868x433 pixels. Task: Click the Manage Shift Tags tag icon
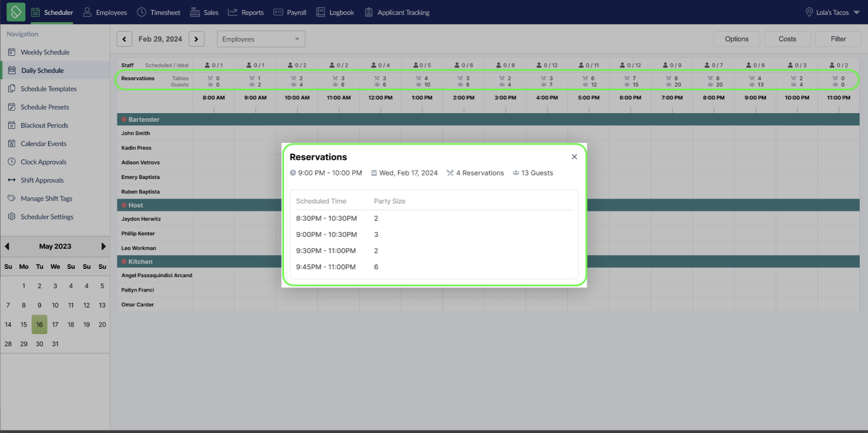[x=12, y=198]
